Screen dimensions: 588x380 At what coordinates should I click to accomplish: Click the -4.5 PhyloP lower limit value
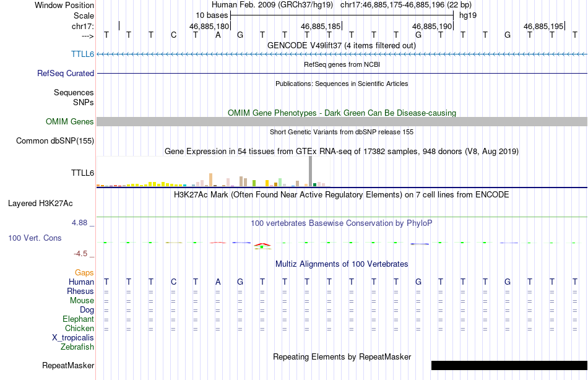80,254
